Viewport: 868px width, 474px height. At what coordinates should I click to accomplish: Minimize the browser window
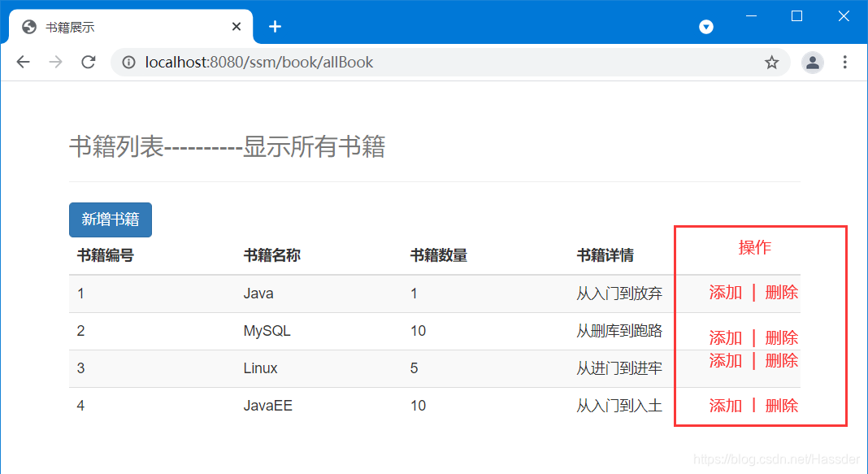pos(751,16)
